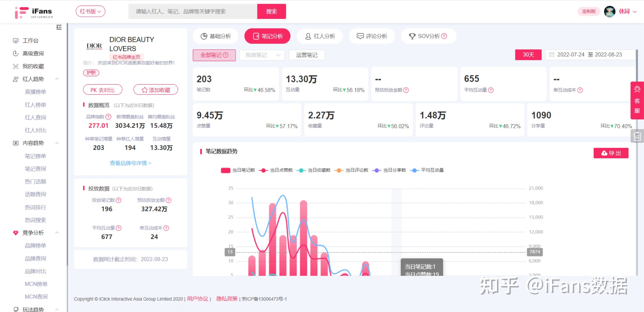Select the 30天 range button
The height and width of the screenshot is (312, 644).
pos(528,55)
